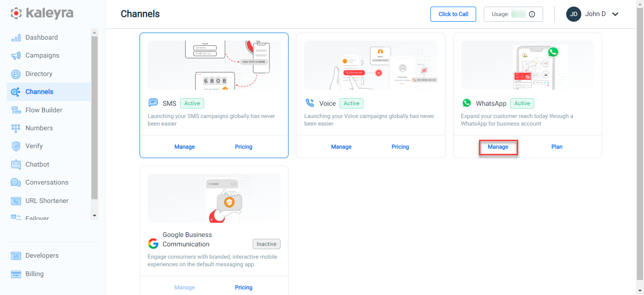The width and height of the screenshot is (644, 295).
Task: Open the Campaigns menu item
Action: point(49,56)
